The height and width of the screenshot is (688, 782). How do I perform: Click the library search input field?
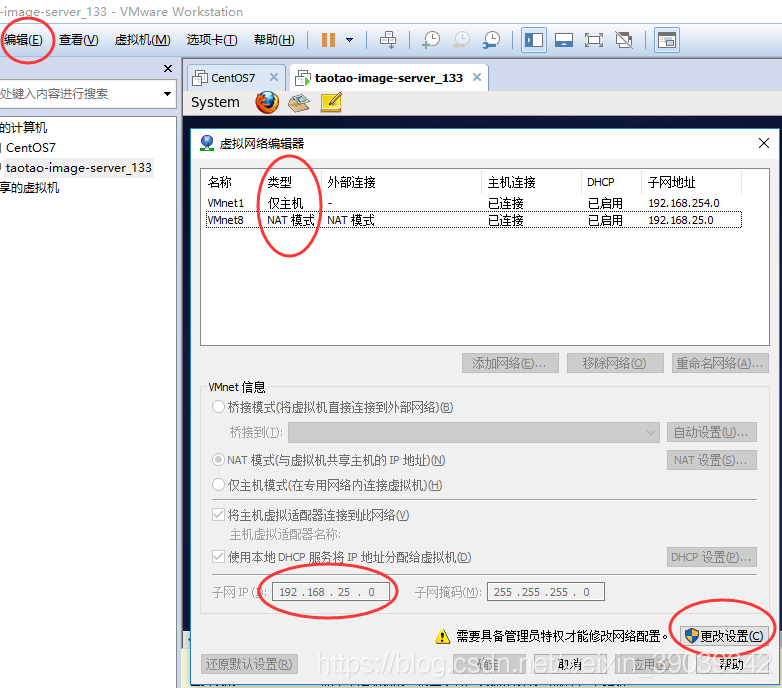point(80,94)
